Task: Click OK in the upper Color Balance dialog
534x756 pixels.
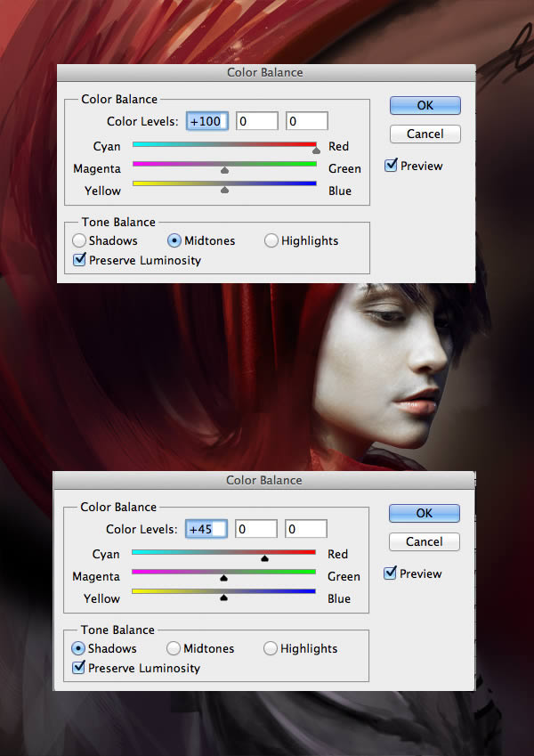Action: point(425,105)
